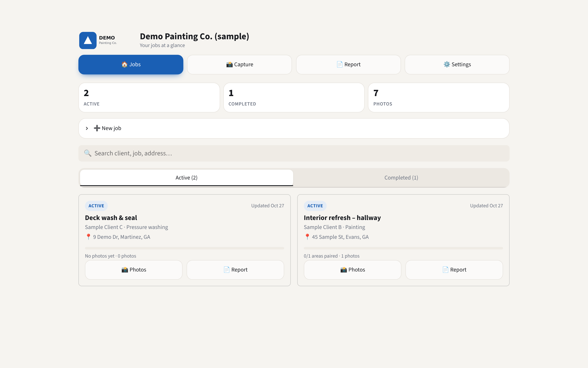This screenshot has height=368, width=588.
Task: Click the document icon in Interior refresh Report button
Action: pos(445,270)
